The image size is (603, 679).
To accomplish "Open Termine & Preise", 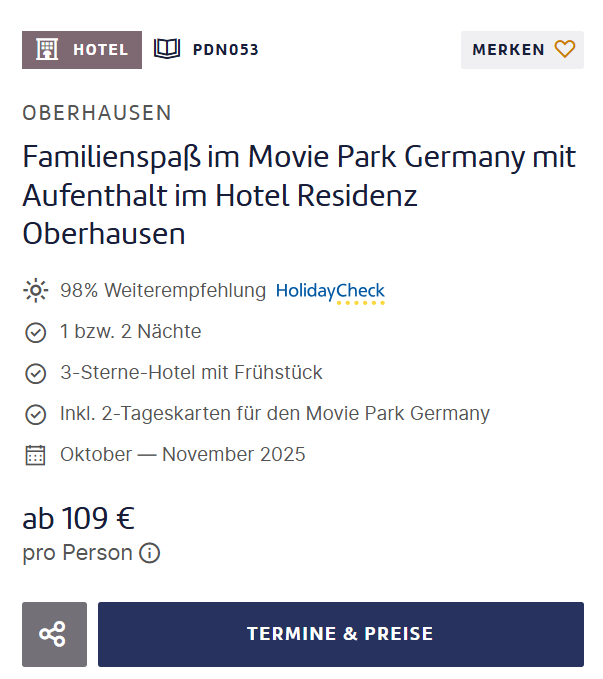I will pyautogui.click(x=340, y=634).
